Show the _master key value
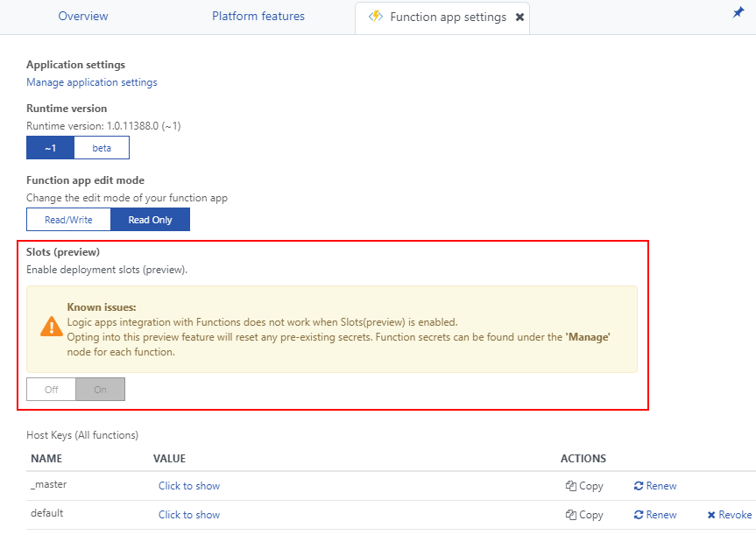 point(189,486)
